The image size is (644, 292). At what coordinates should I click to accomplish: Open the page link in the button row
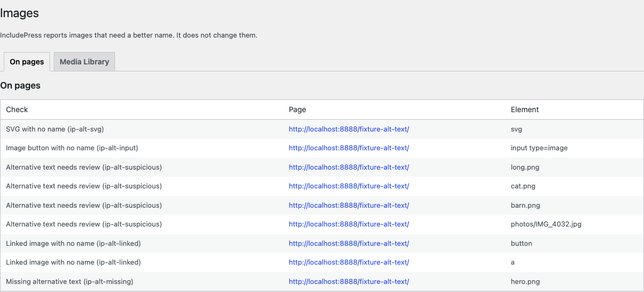(349, 244)
